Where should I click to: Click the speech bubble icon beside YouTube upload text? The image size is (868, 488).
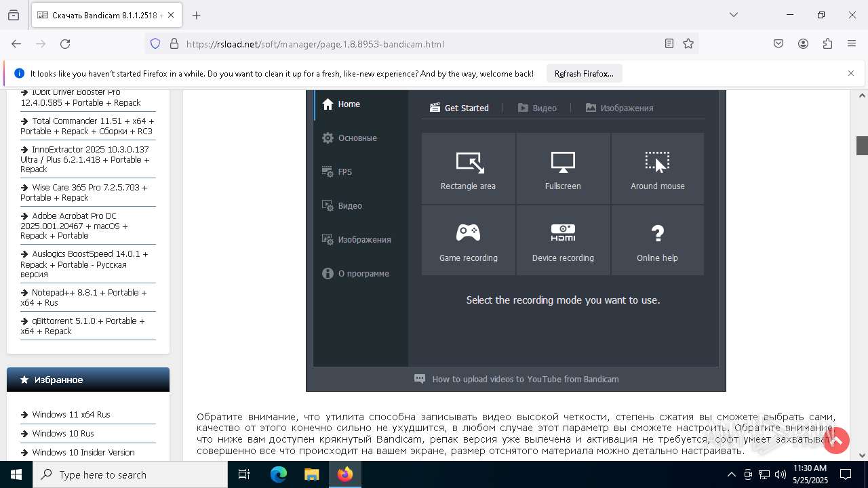point(420,379)
